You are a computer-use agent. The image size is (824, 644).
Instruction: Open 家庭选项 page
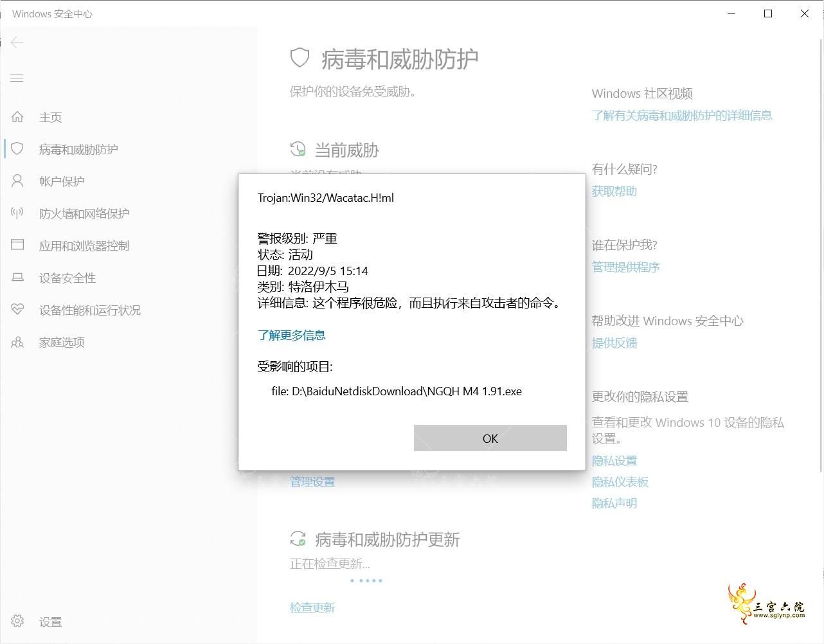62,342
